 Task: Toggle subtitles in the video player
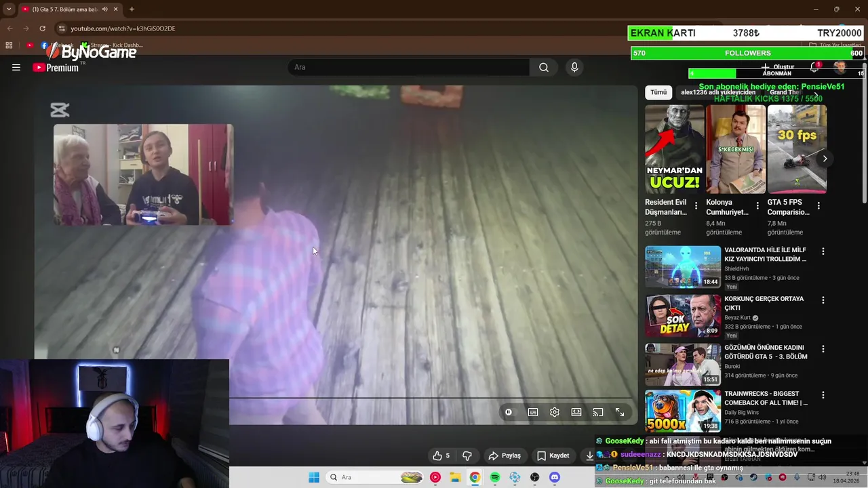click(x=533, y=412)
